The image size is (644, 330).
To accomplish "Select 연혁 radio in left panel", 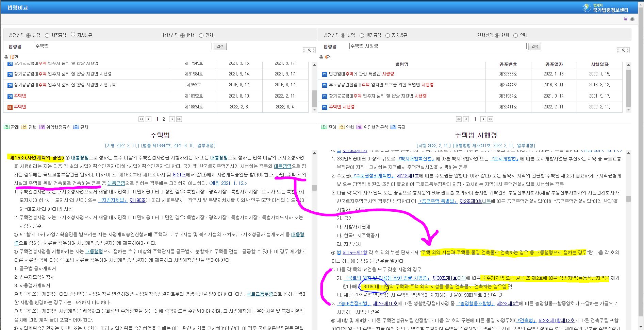I will coord(201,35).
